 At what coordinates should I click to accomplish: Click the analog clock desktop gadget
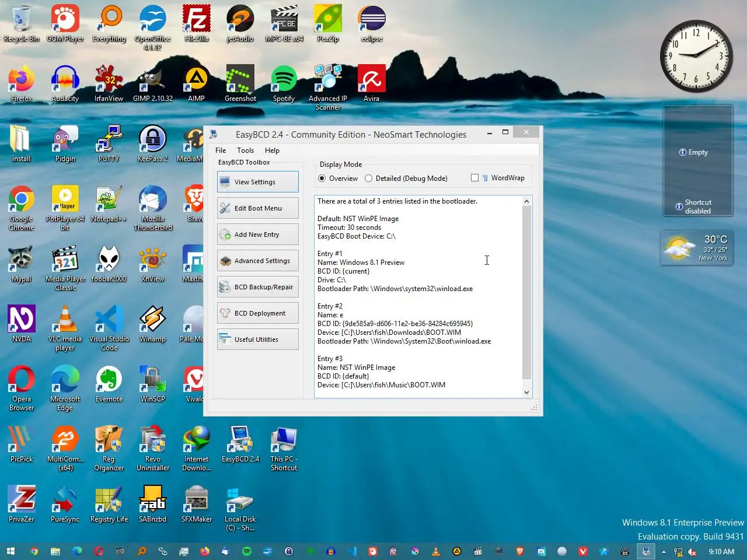(x=696, y=56)
